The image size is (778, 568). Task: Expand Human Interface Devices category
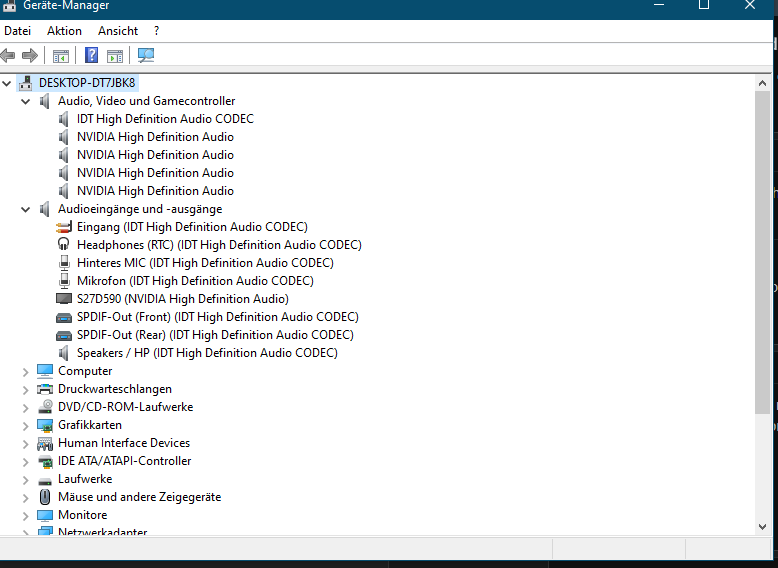[x=25, y=444]
